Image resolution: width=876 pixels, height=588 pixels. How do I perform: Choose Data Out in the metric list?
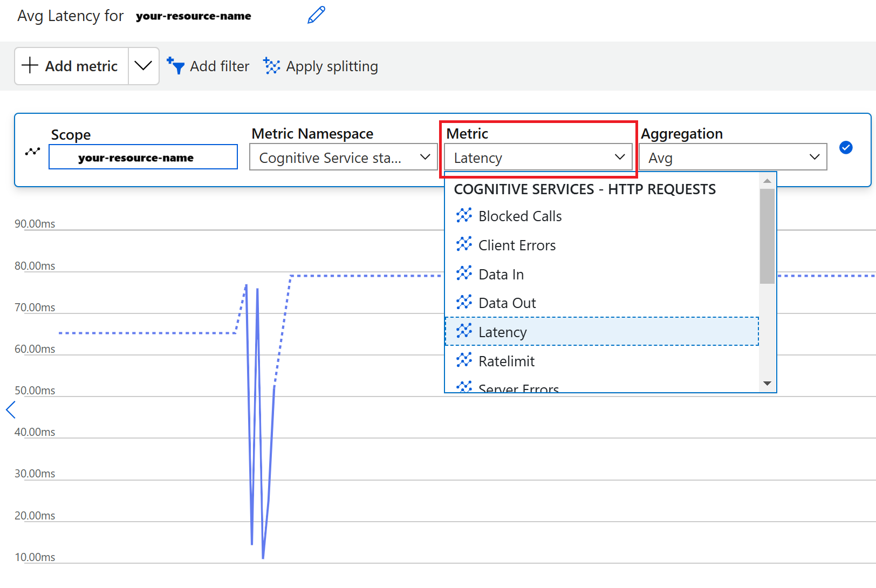pyautogui.click(x=507, y=303)
